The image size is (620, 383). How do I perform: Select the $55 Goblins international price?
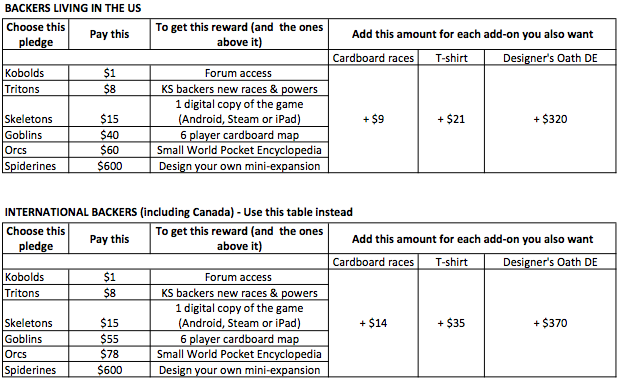click(x=110, y=339)
